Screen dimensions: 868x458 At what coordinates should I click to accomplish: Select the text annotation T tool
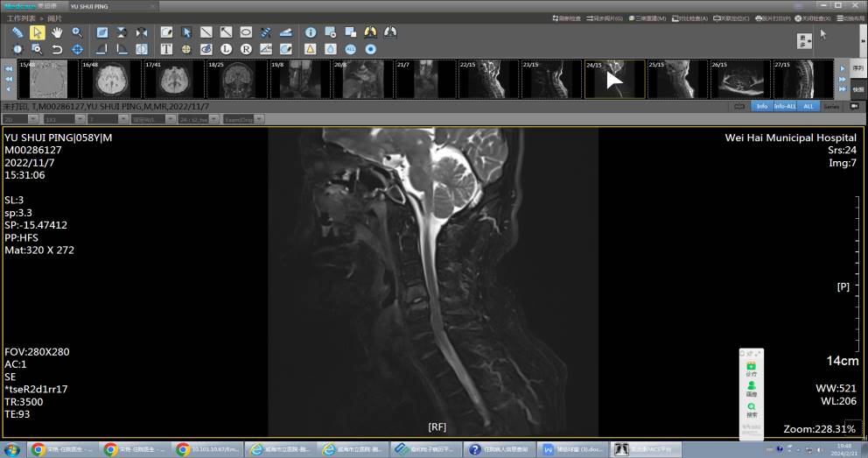(x=166, y=49)
